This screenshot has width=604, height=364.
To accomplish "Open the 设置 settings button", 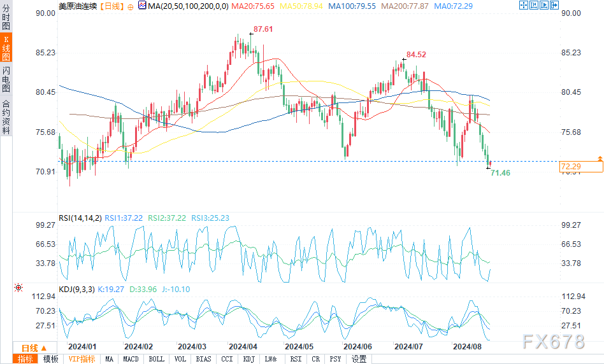I will [x=359, y=359].
